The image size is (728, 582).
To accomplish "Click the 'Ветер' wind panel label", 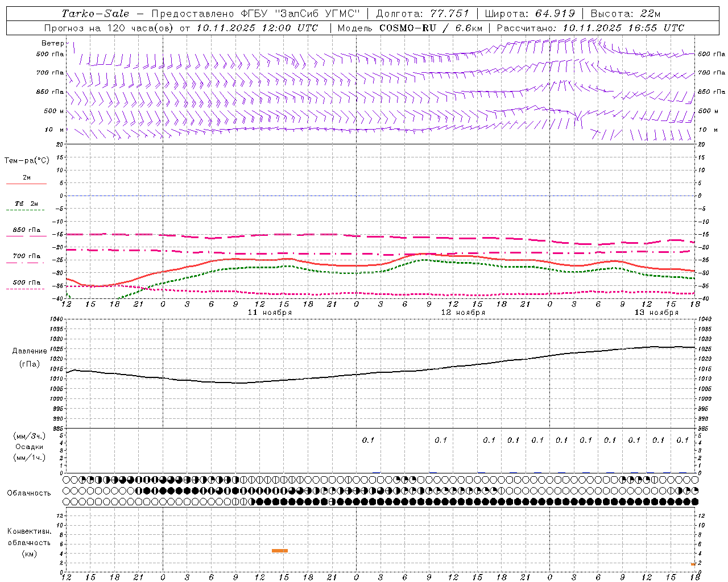I will pos(52,43).
